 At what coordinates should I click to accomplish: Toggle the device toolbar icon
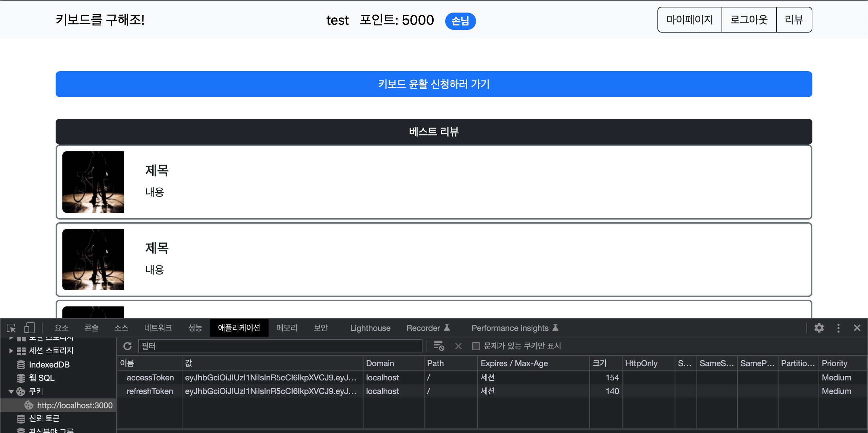(x=29, y=328)
